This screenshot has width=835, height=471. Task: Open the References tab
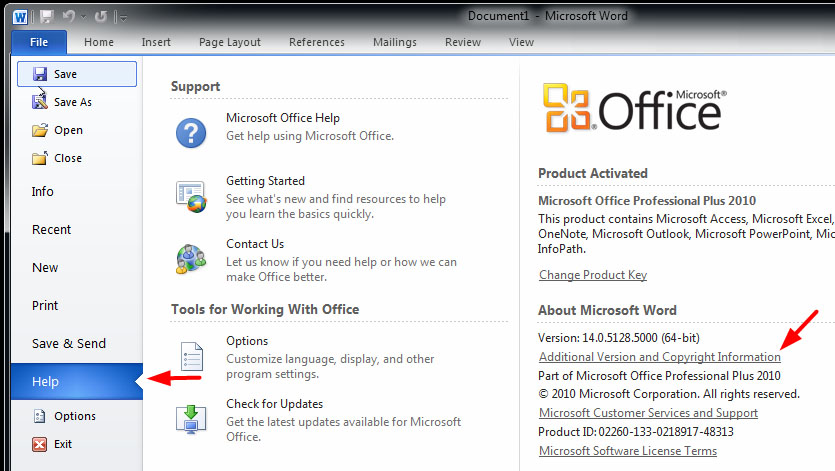(x=316, y=42)
